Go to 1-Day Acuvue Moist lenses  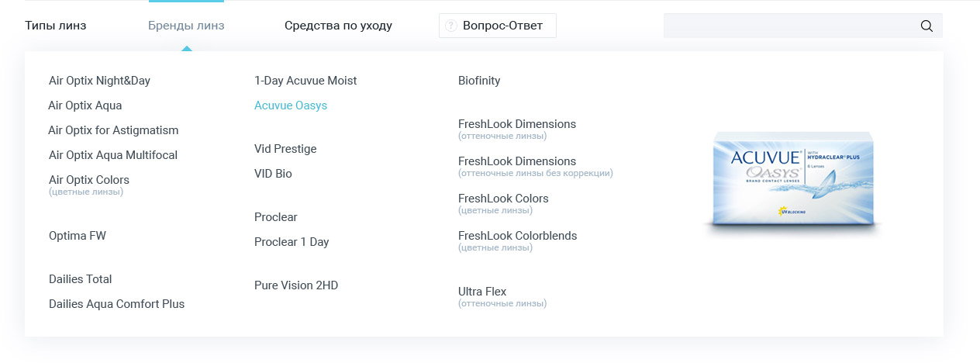(305, 81)
